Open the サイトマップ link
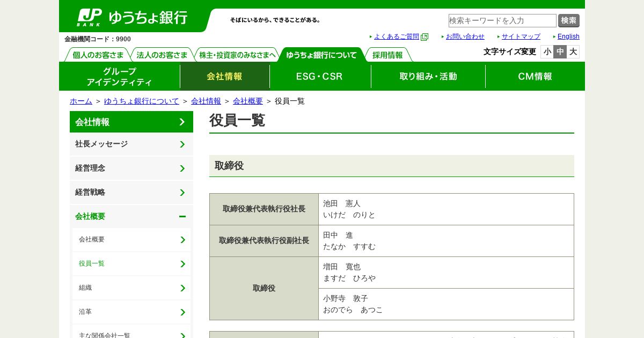644x338 pixels. pyautogui.click(x=521, y=36)
